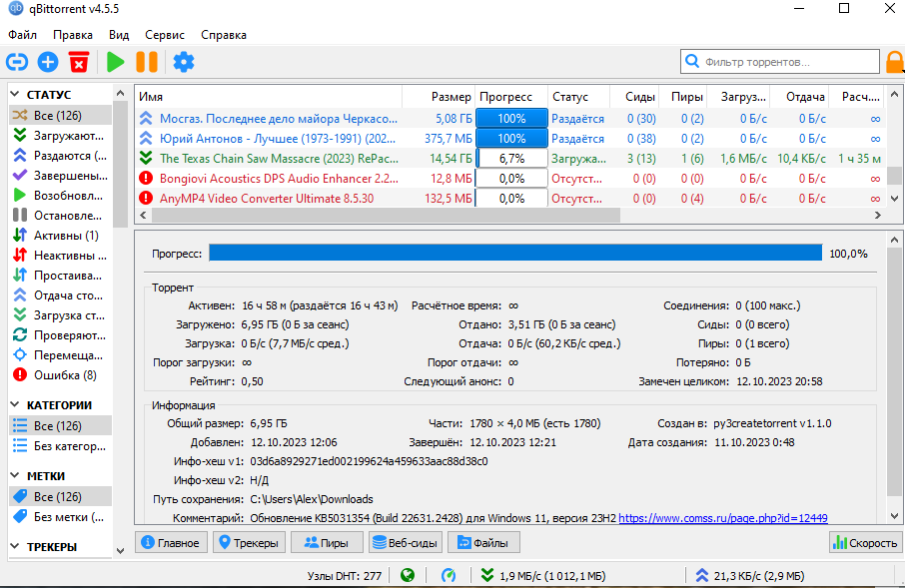Click the 6,7% progress bar for Texas torrent

pos(511,158)
